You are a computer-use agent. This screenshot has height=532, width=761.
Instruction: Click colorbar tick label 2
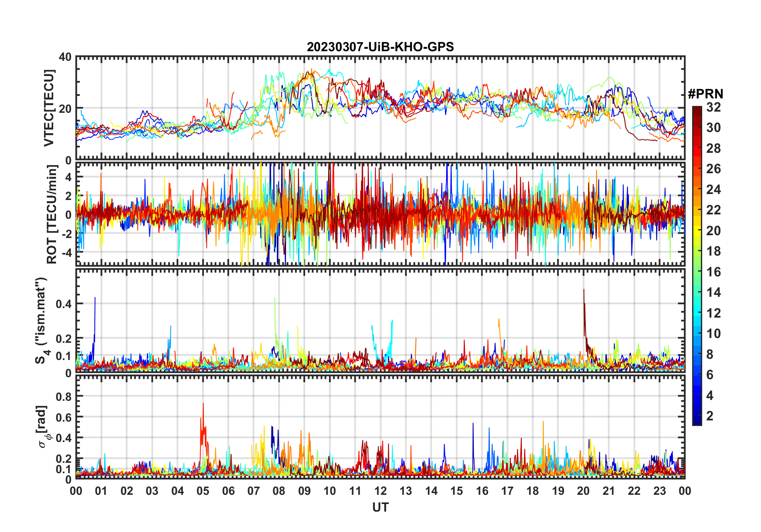(x=710, y=416)
